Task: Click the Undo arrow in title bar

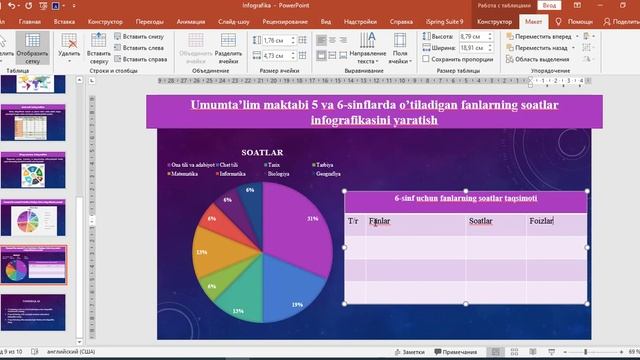Action: point(11,6)
